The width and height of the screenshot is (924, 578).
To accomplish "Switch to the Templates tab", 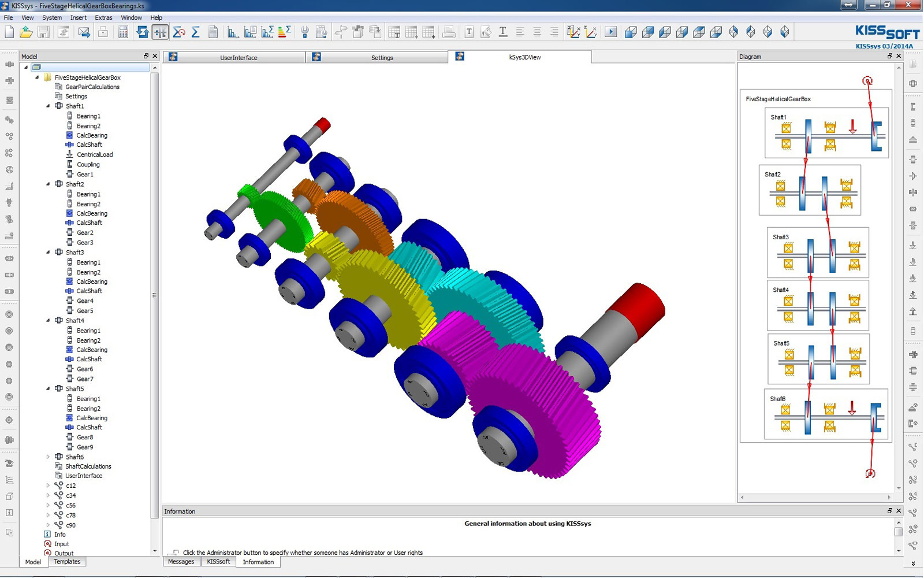I will [67, 562].
